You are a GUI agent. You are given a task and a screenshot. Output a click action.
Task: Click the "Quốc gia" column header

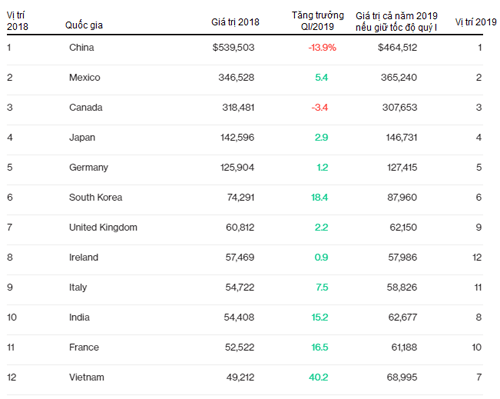(84, 25)
